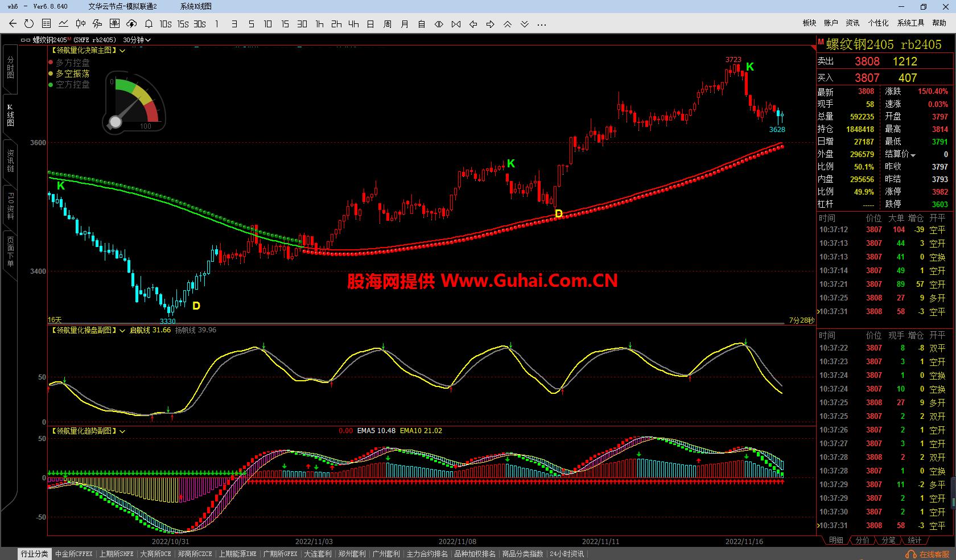Screen dimensions: 956x560
Task: Select the 1h timeframe in toolbar
Action: 319,24
